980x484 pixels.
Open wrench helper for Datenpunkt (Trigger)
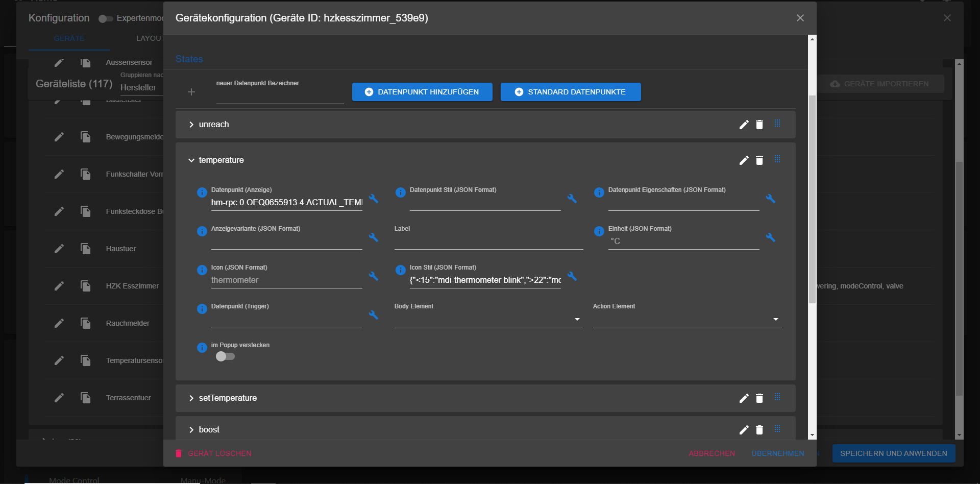374,315
